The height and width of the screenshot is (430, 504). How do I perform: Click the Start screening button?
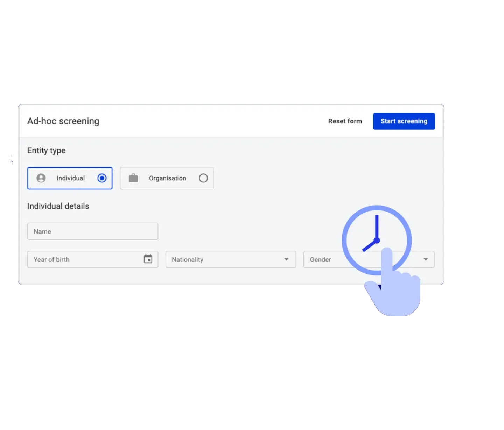(404, 121)
